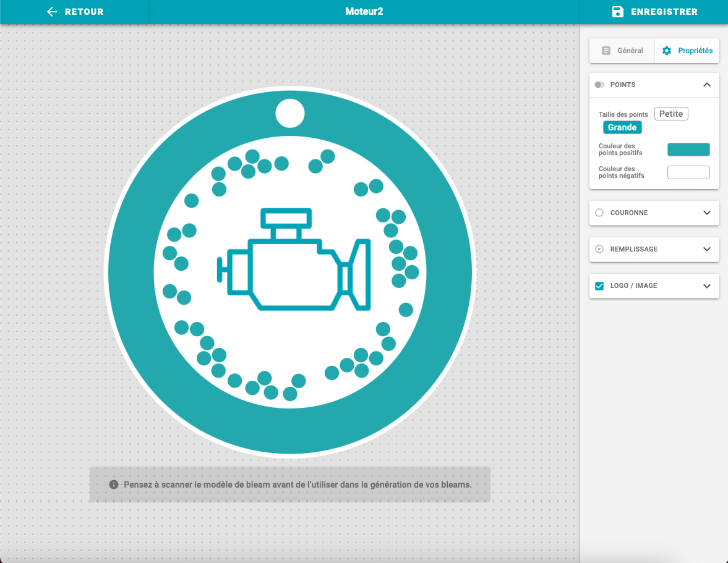Open the positive points color swatch
This screenshot has width=728, height=563.
click(688, 150)
